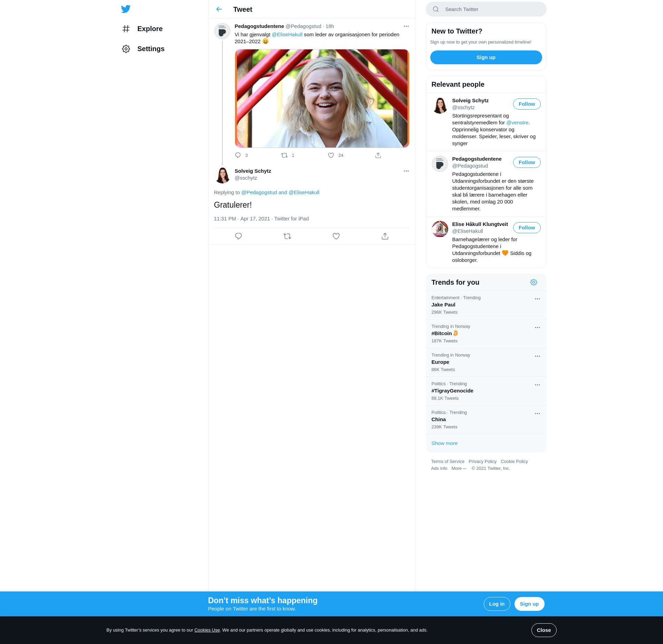Open Elise Håkull Klungtveit avatar
The height and width of the screenshot is (644, 663).
[x=440, y=229]
